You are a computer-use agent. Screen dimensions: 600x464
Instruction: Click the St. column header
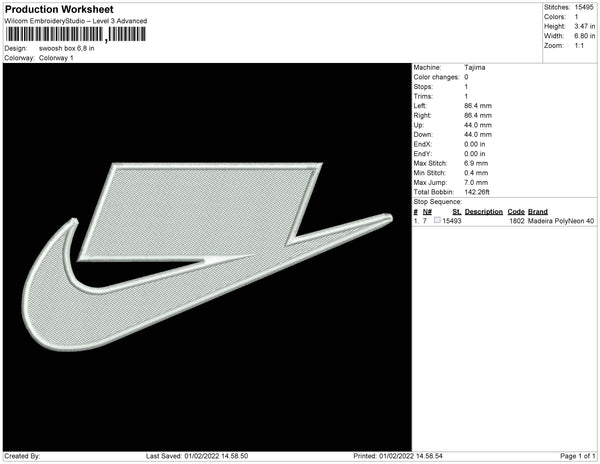[457, 212]
